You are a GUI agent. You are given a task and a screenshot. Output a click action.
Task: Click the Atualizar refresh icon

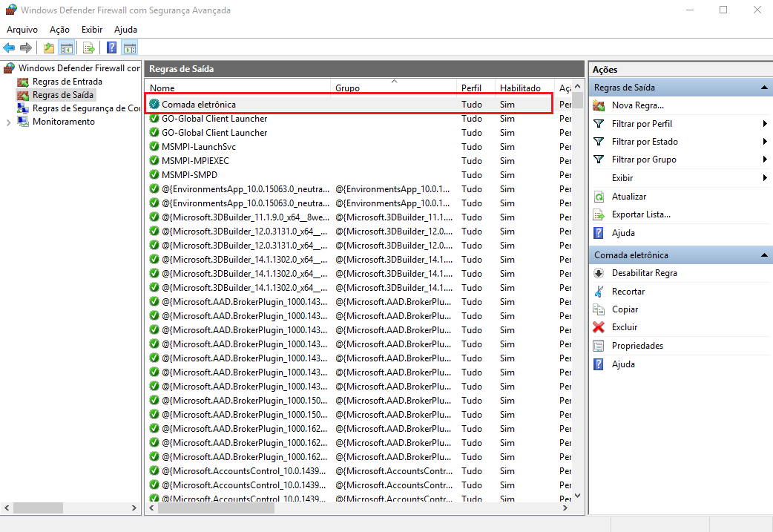pyautogui.click(x=599, y=197)
